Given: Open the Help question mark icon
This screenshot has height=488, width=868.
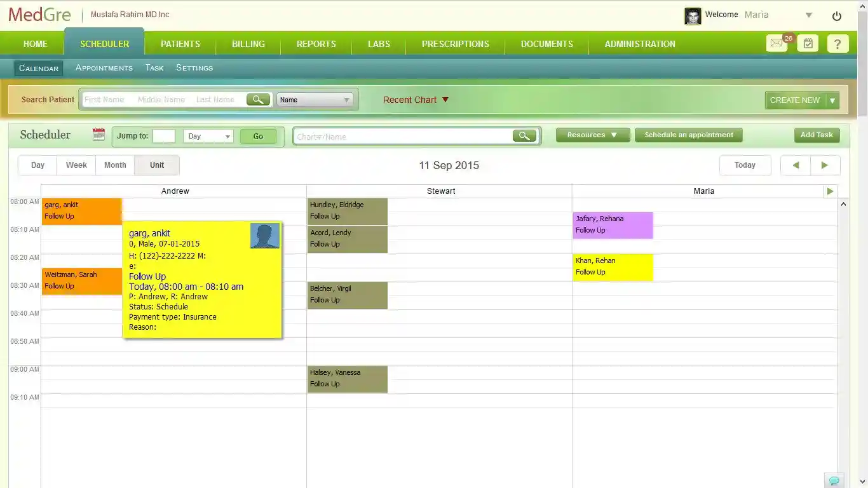Looking at the screenshot, I should 838,43.
